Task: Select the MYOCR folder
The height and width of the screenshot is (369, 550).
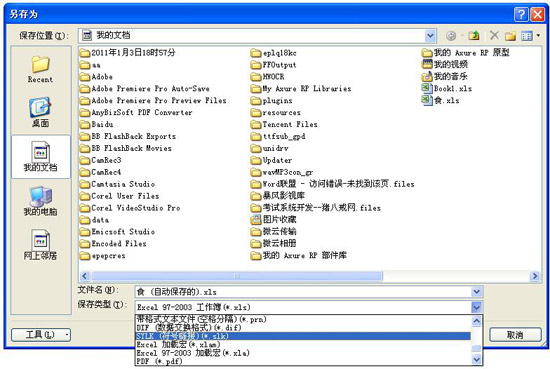Action: (267, 76)
